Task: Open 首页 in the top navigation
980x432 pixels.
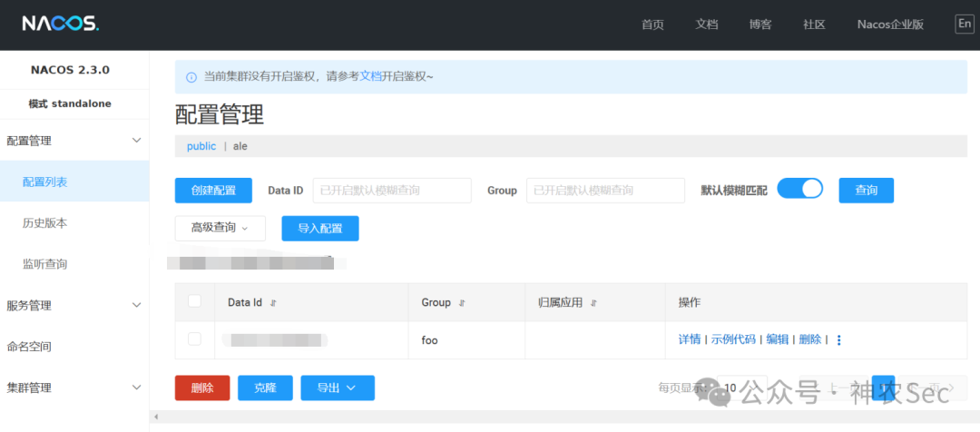Action: [x=652, y=25]
